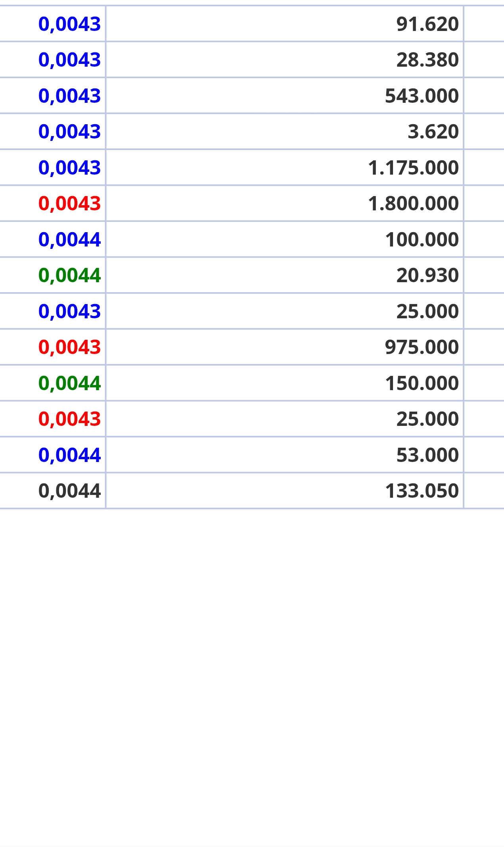Viewport: 504px width, 847px height.
Task: Click the 1.800.000 volume cell
Action: point(413,204)
